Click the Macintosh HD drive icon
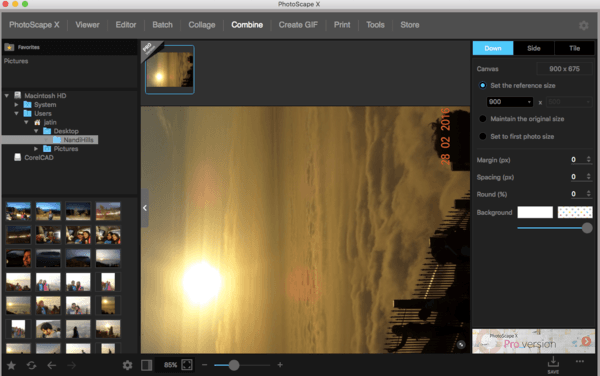600x376 pixels. point(18,95)
